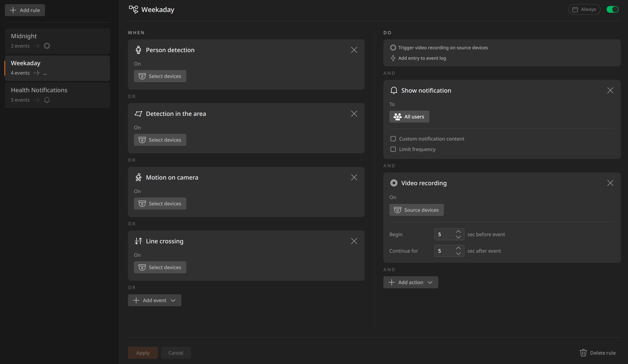Remove the Person detection event
Image resolution: width=628 pixels, height=364 pixels.
click(x=354, y=50)
